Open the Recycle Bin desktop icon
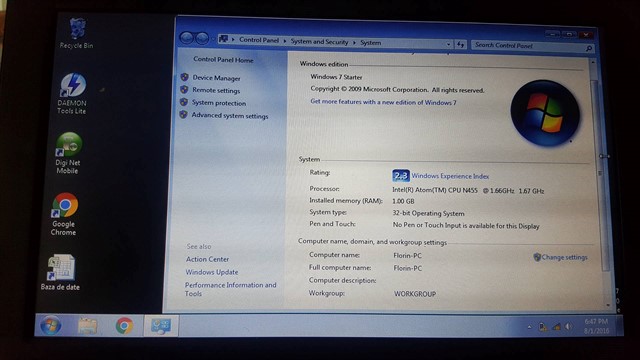This screenshot has height=360, width=640. pyautogui.click(x=77, y=33)
